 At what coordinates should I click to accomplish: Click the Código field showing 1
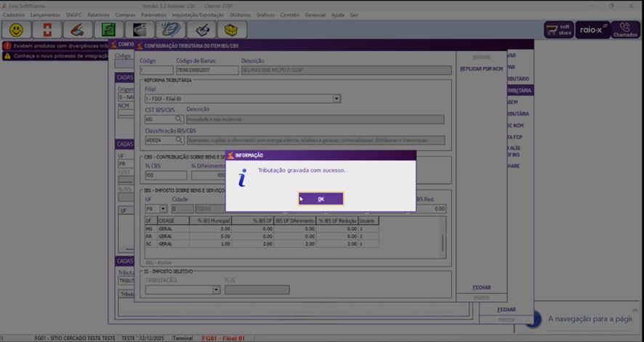tap(156, 70)
